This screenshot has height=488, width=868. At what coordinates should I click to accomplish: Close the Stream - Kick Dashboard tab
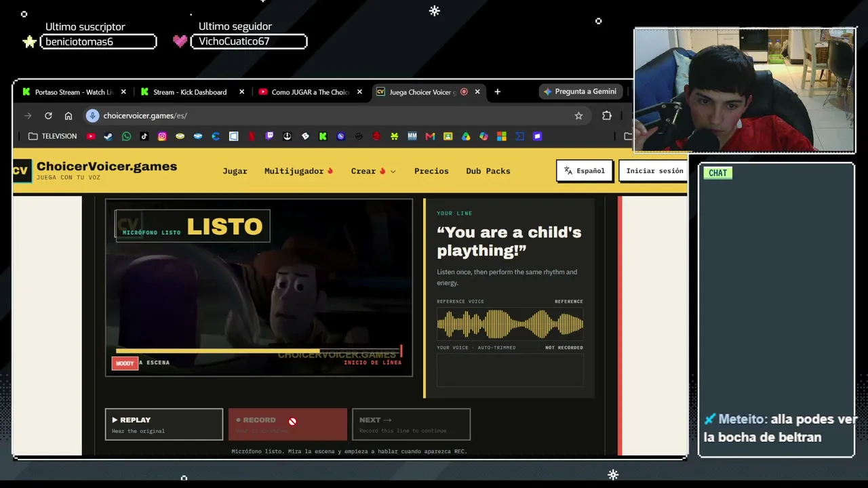click(x=242, y=91)
